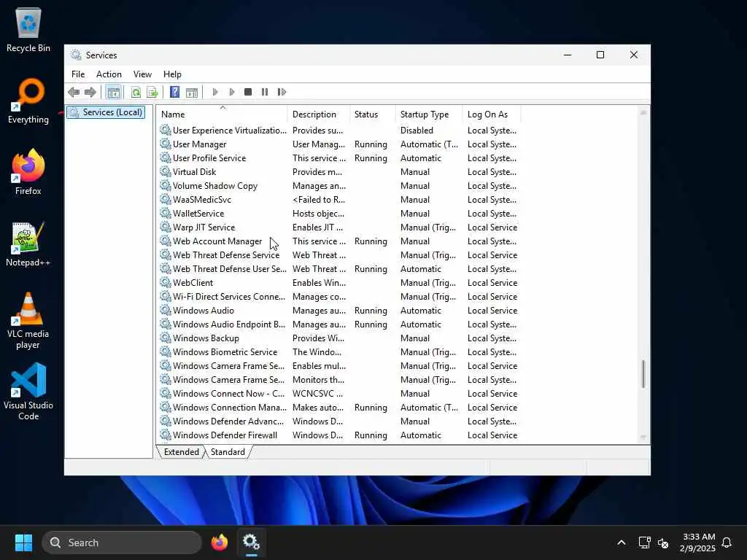Click the Windows Defender Firewall gear icon
The width and height of the screenshot is (747, 560).
(x=166, y=435)
